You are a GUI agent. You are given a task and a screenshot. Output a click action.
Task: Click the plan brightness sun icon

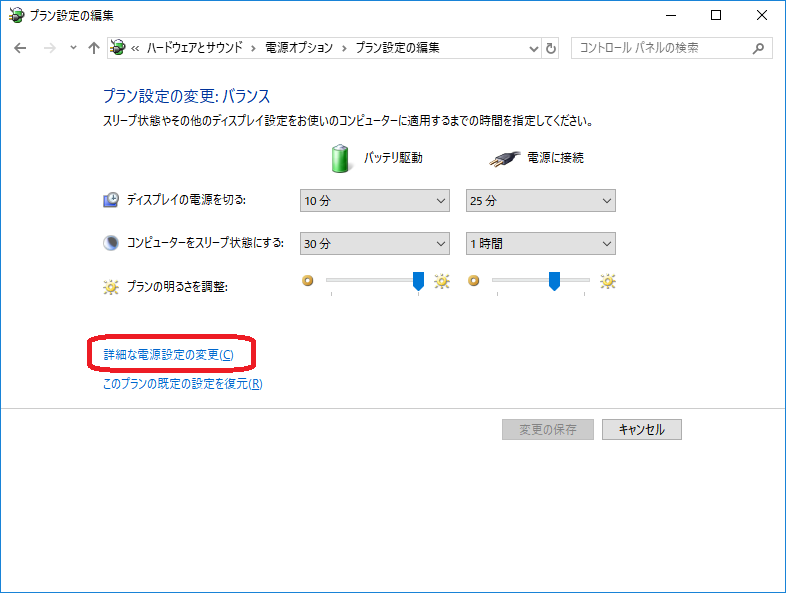(x=111, y=287)
